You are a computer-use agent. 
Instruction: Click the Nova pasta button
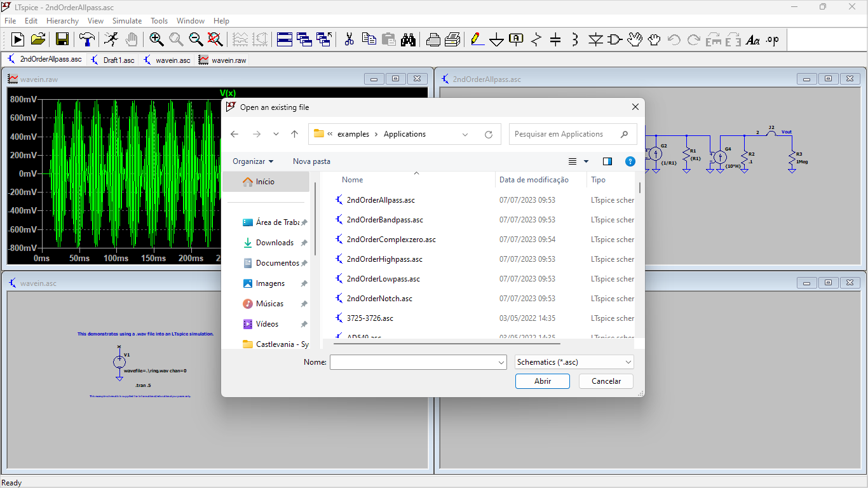point(311,161)
